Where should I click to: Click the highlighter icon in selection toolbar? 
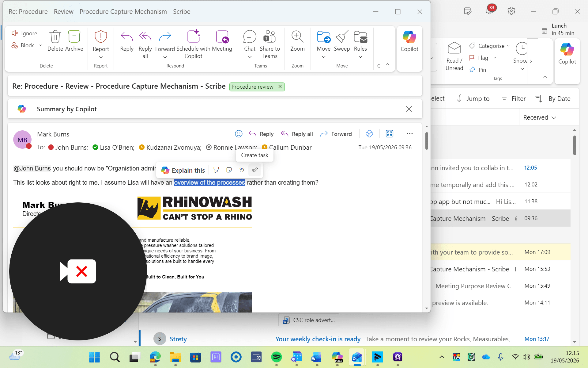pos(216,170)
